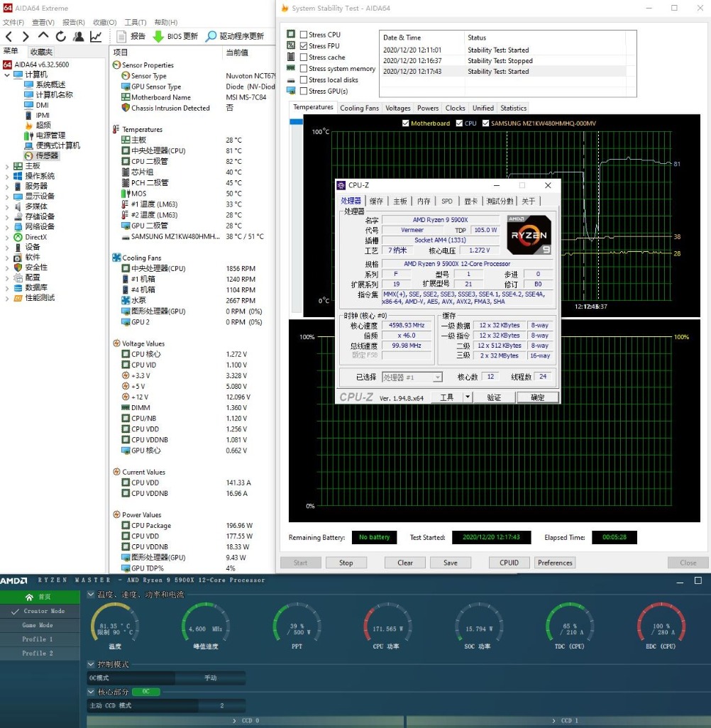711x728 pixels.
Task: Stop the stability test
Action: pyautogui.click(x=346, y=563)
